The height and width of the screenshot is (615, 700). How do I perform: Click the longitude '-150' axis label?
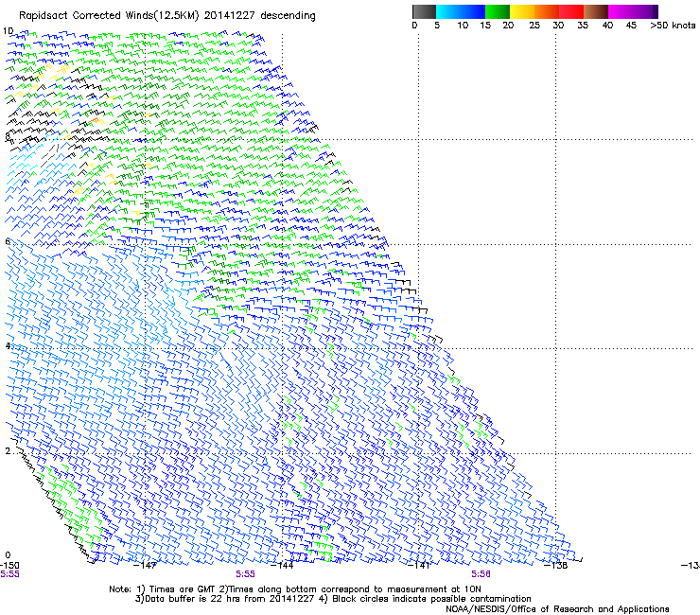[x=9, y=566]
